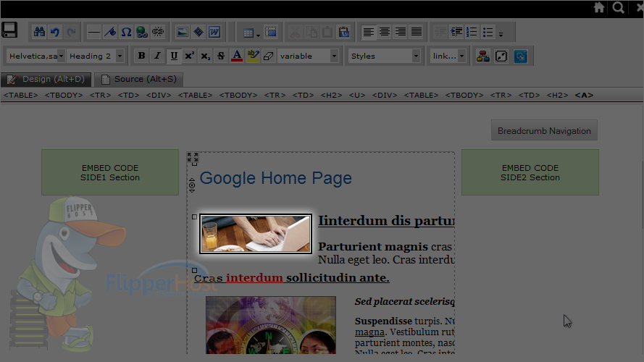Apply strikethrough formatting
Image resolution: width=644 pixels, height=362 pixels.
221,56
